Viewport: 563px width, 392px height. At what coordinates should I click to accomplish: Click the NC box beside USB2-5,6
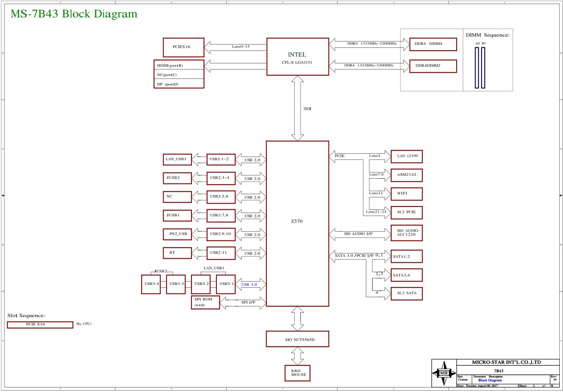[177, 197]
